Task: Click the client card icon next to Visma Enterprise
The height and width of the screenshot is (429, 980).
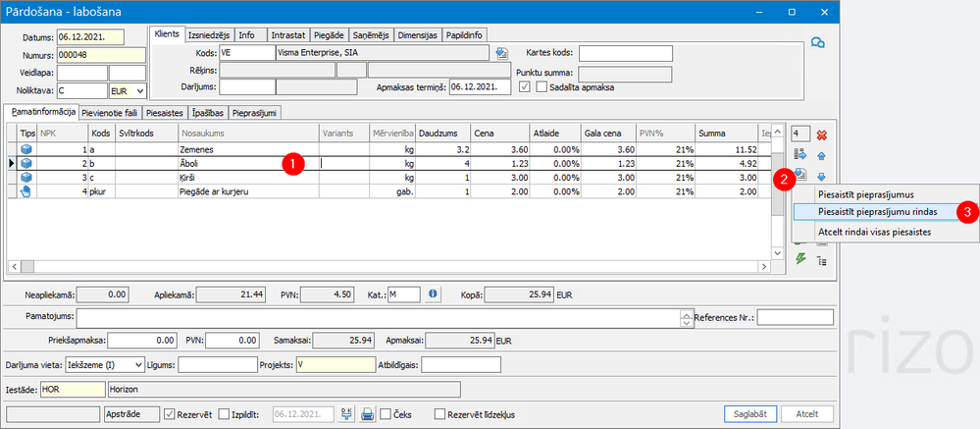Action: coord(502,53)
